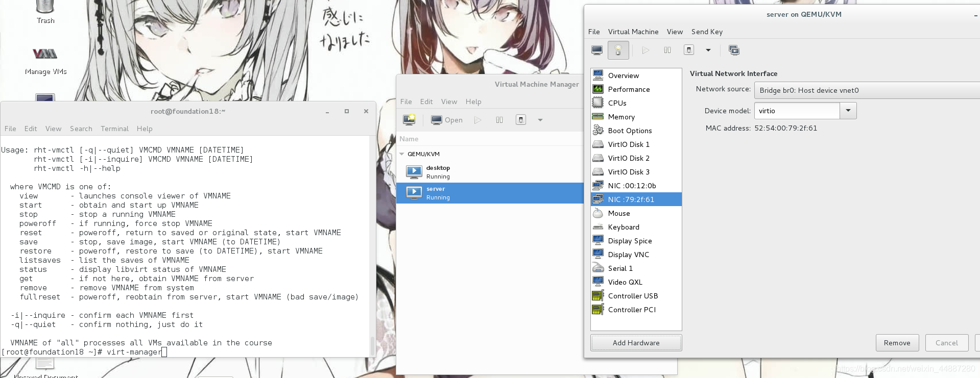Select Performance in hardware list

pos(636,89)
